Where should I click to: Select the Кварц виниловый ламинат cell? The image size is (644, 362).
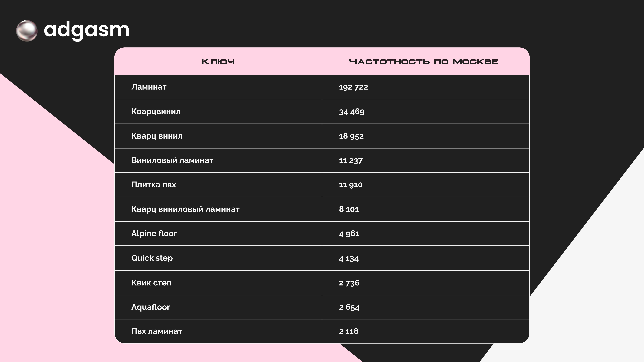click(185, 209)
